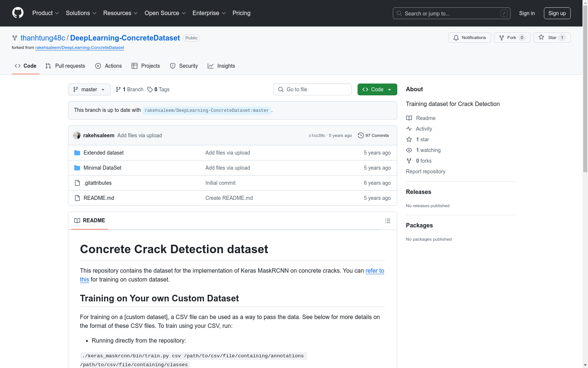Click the .gitattributes file icon
The image size is (588, 368).
[x=77, y=183]
